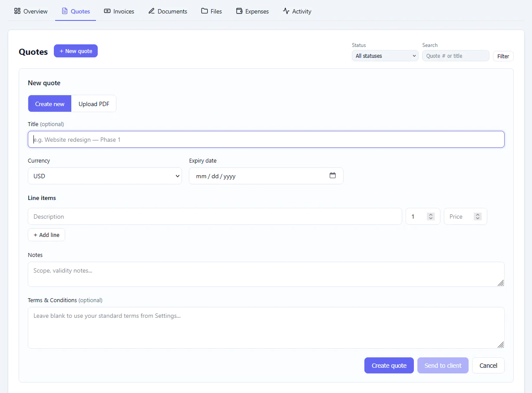
Task: Click the Price stepper arrows
Action: pos(478,216)
